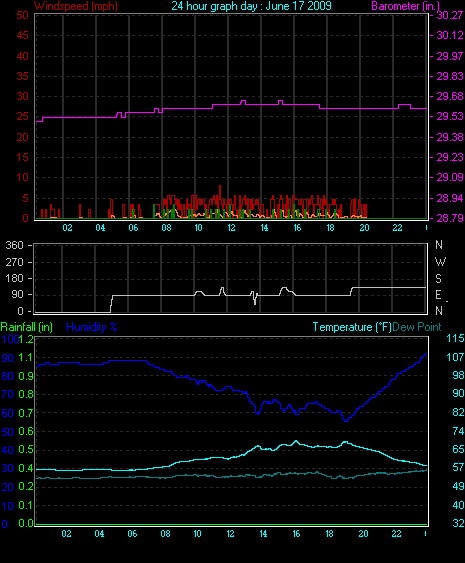Click temperature axis value 115
The height and width of the screenshot is (563, 465).
[455, 338]
